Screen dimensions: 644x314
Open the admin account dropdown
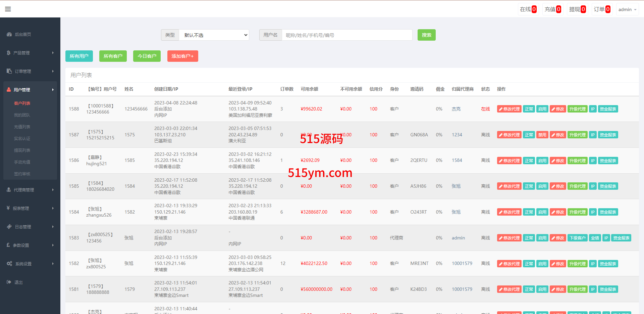(x=627, y=9)
